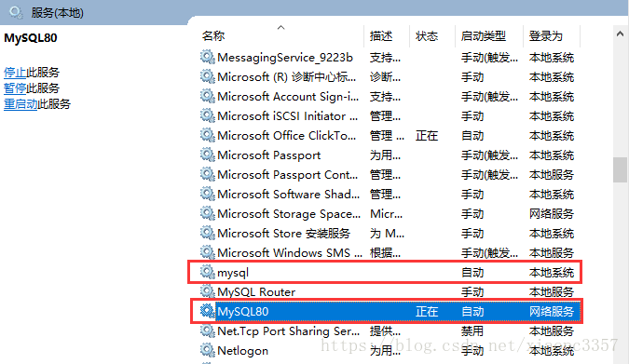Click 自动 startup type of mysql row

(x=472, y=273)
